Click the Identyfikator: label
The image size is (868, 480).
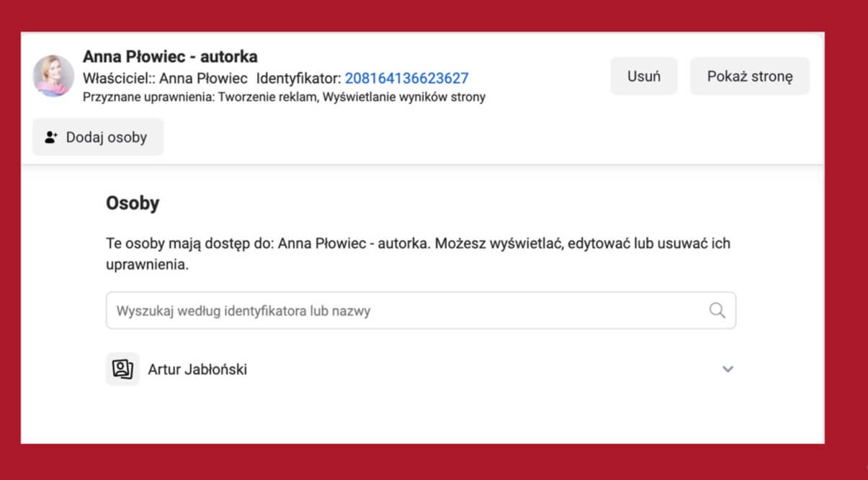[x=299, y=79]
